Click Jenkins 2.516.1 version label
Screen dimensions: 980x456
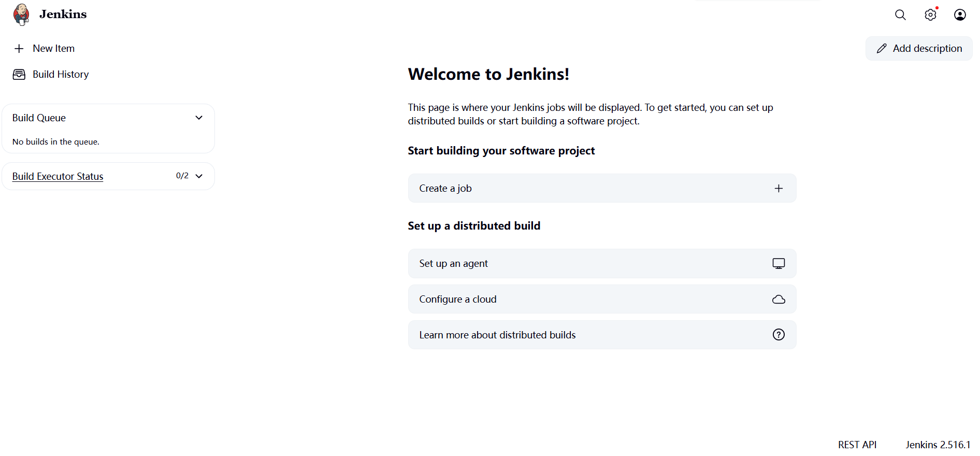point(938,445)
